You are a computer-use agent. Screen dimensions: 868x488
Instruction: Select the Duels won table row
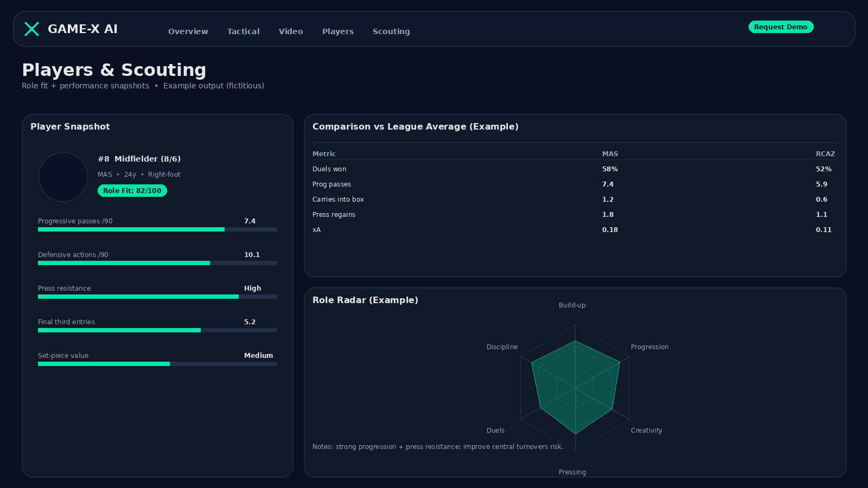point(574,169)
